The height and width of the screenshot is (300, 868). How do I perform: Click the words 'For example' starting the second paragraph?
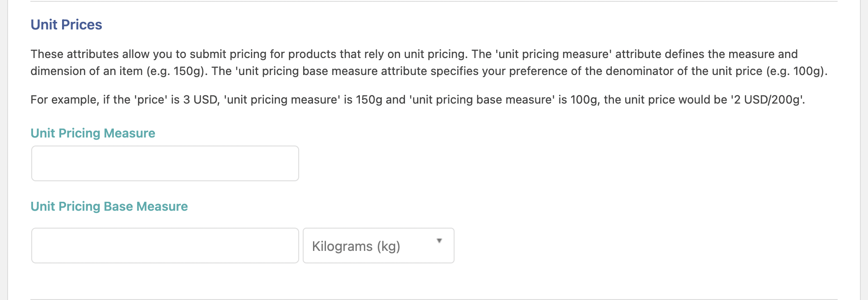pyautogui.click(x=64, y=100)
